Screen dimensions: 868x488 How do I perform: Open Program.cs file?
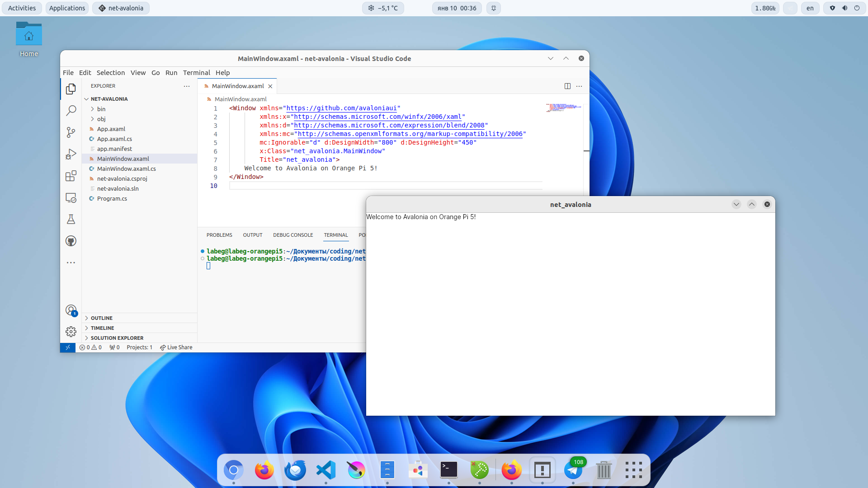[140, 198]
